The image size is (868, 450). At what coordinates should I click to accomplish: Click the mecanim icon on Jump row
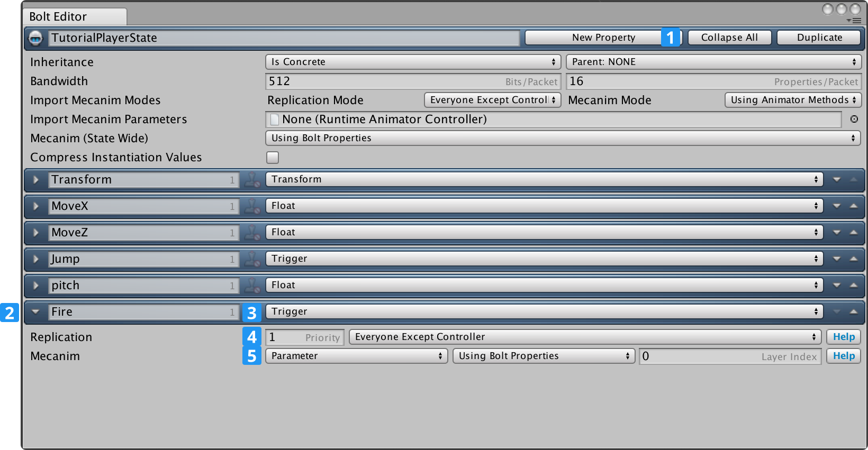252,259
